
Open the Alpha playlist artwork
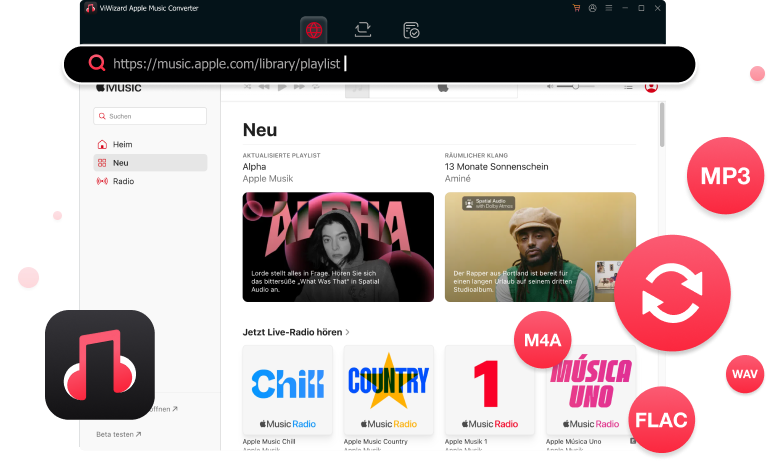[338, 247]
